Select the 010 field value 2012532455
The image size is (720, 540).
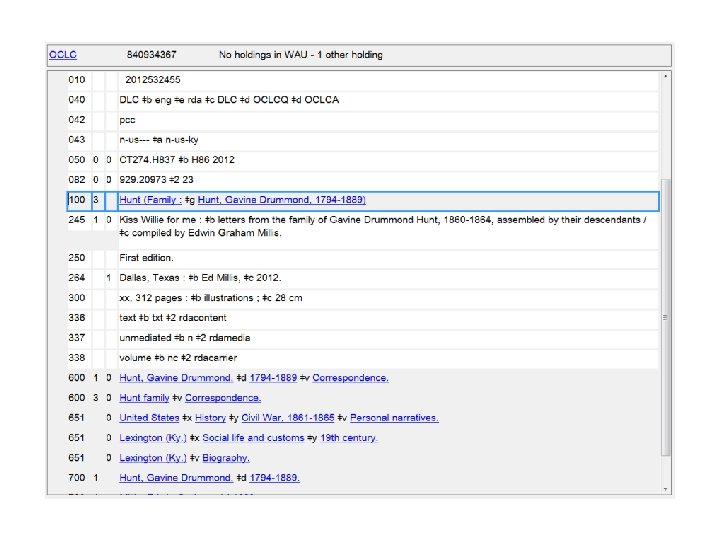click(x=153, y=79)
